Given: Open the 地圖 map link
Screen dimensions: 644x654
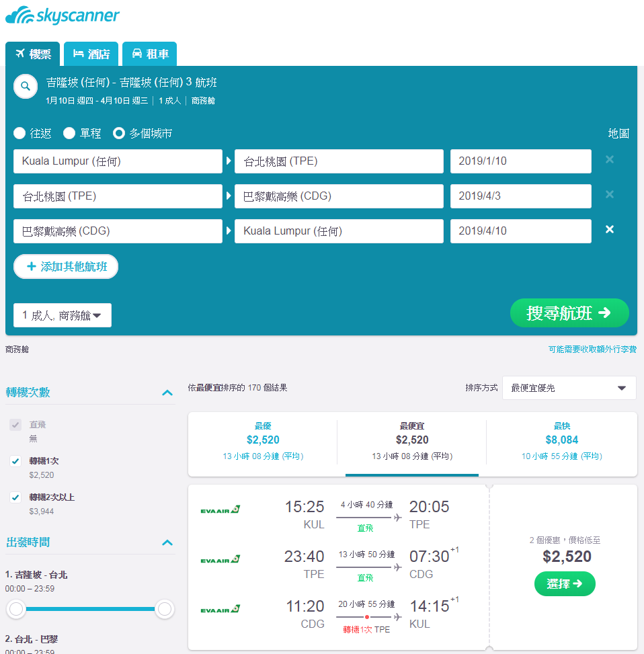Looking at the screenshot, I should pyautogui.click(x=618, y=134).
